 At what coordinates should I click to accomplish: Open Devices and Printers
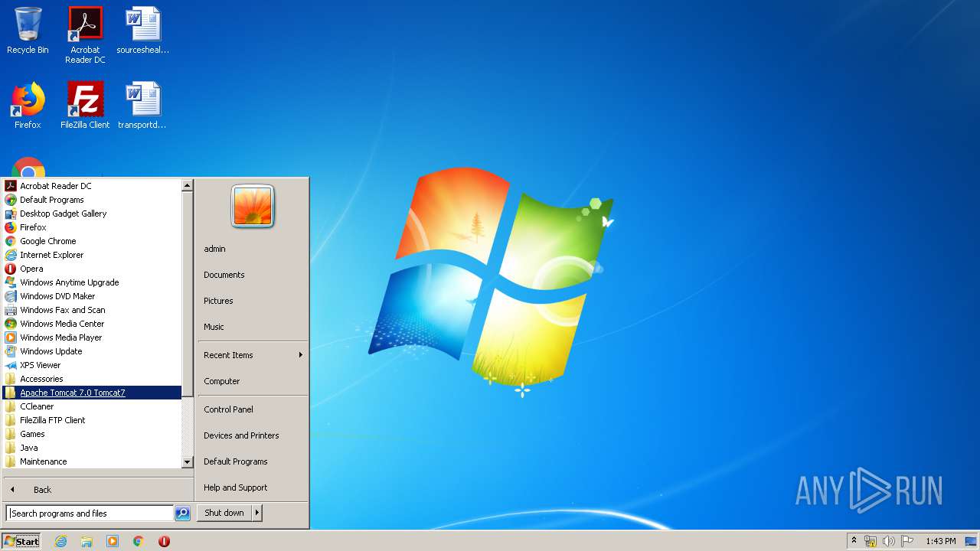point(253,435)
